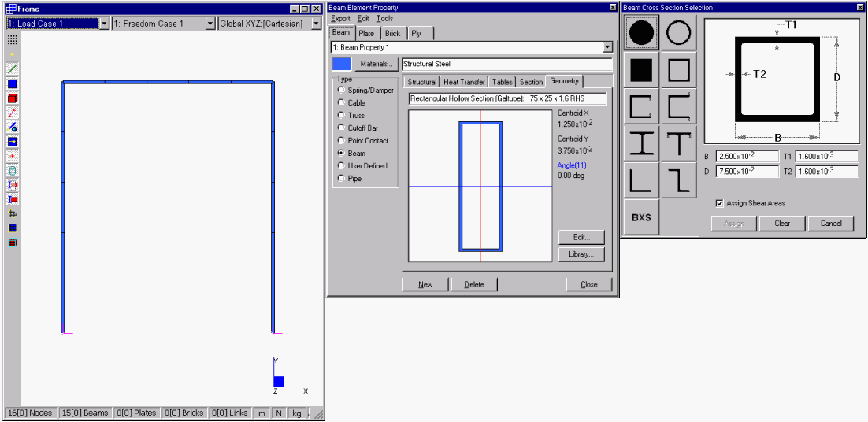868x422 pixels.
Task: Switch to the Structural tab
Action: 422,82
